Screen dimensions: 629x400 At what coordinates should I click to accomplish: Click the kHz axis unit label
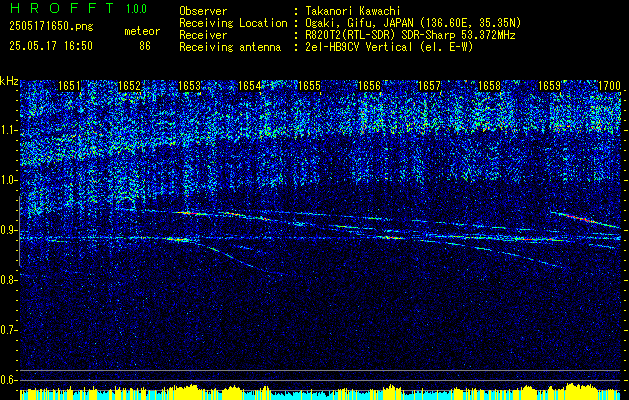9,82
